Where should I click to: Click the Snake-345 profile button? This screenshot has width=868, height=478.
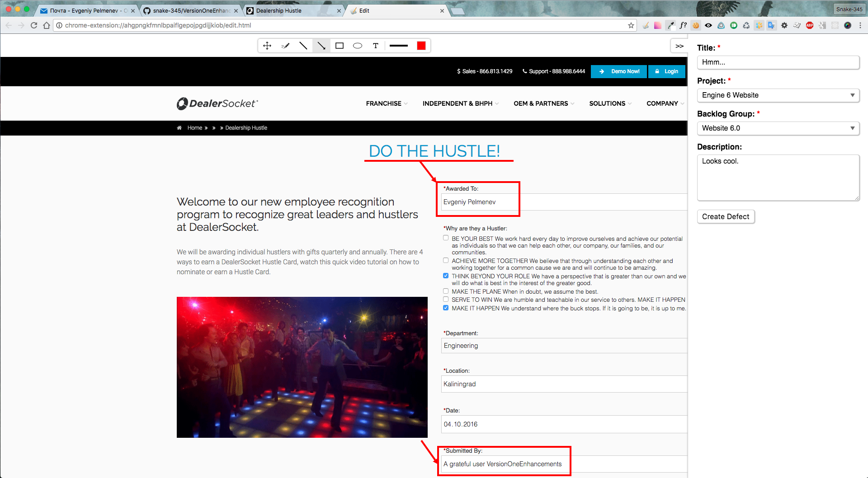click(x=849, y=9)
